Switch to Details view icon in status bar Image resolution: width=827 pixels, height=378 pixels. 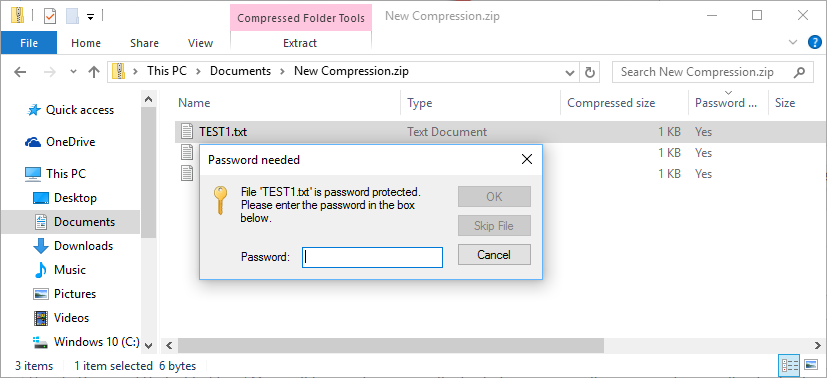point(790,365)
